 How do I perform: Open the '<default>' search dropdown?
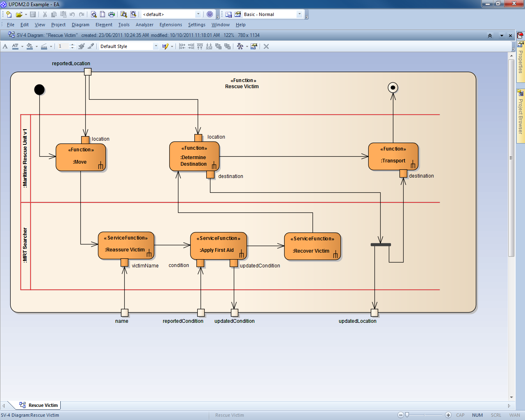(x=198, y=14)
